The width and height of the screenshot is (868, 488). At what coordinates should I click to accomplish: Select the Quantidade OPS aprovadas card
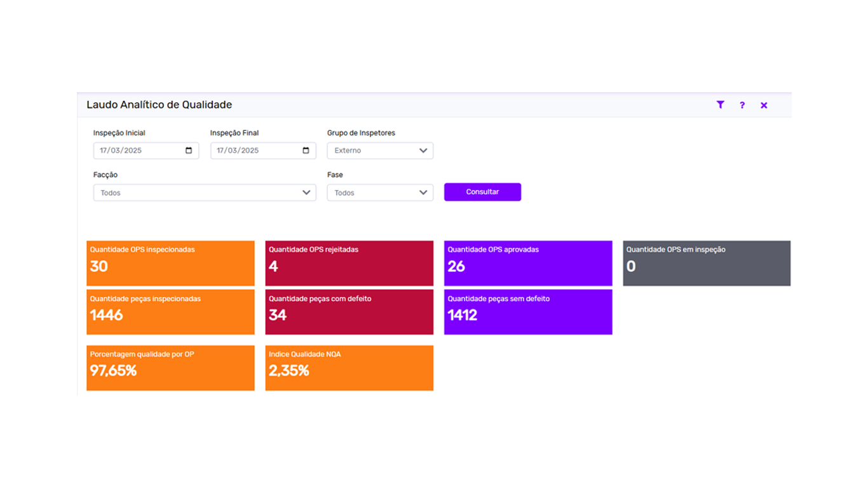point(528,263)
